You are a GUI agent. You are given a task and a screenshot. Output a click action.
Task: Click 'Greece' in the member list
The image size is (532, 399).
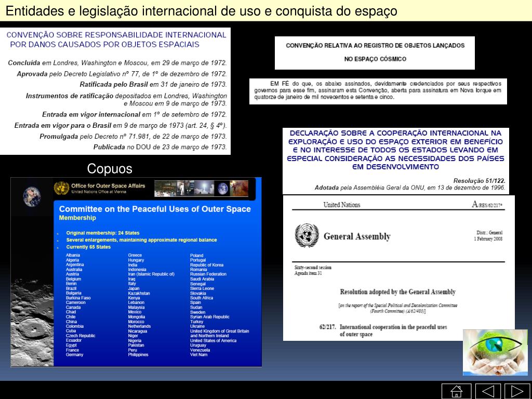click(x=135, y=255)
